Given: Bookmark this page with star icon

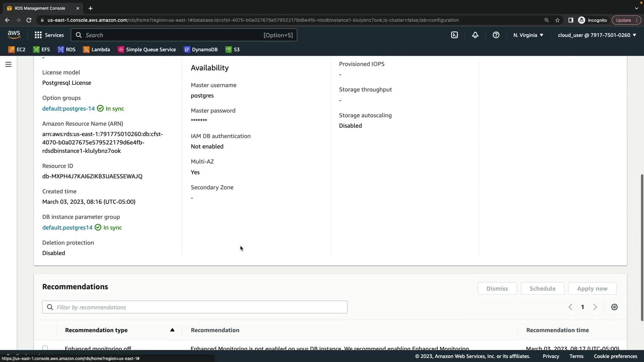Looking at the screenshot, I should pyautogui.click(x=557, y=20).
